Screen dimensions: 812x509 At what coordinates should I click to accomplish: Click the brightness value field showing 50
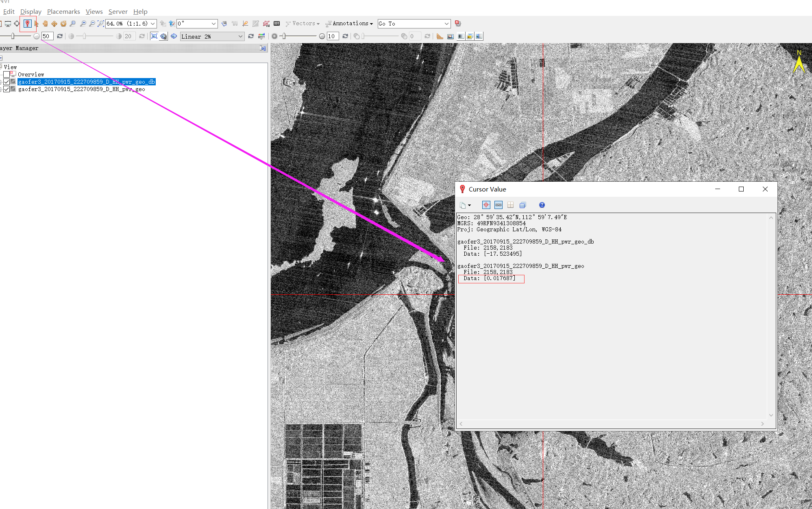47,36
